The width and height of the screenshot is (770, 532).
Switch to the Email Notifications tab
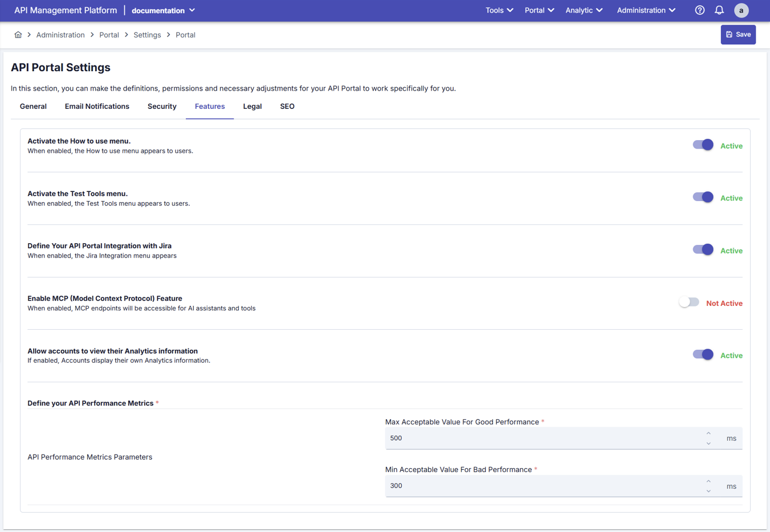point(97,107)
